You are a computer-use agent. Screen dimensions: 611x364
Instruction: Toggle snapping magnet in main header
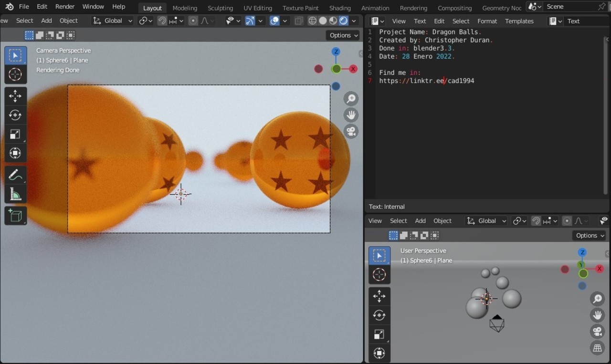[162, 21]
